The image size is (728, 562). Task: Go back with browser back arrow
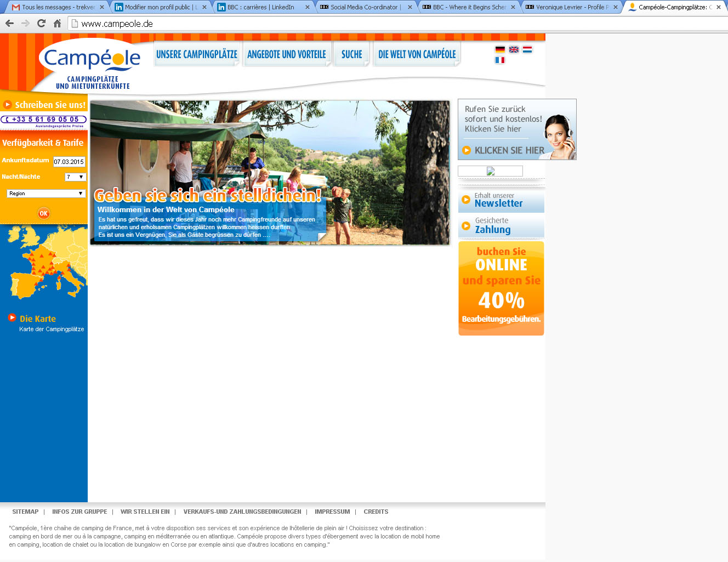pyautogui.click(x=9, y=23)
